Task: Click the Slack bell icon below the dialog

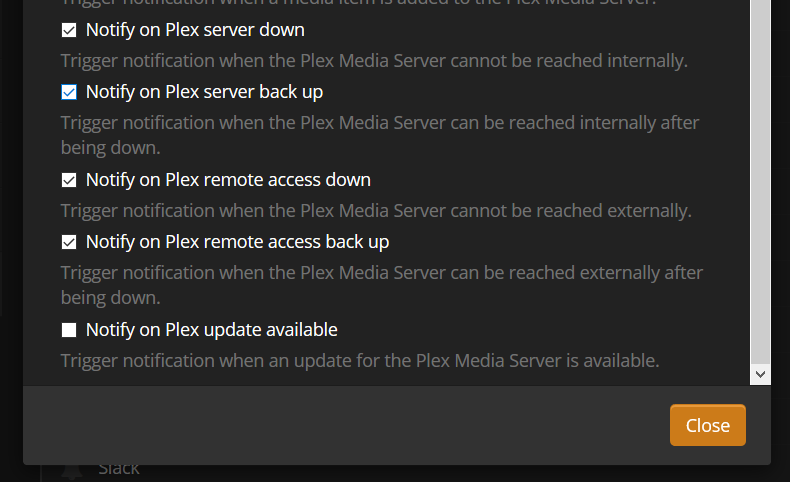Action: [72, 470]
